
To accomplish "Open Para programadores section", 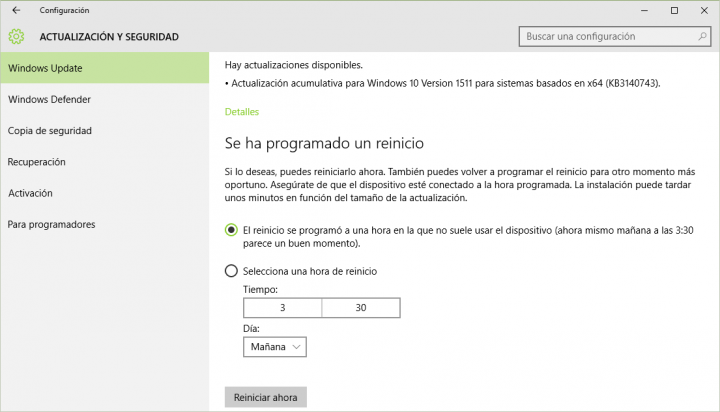I will [x=105, y=224].
